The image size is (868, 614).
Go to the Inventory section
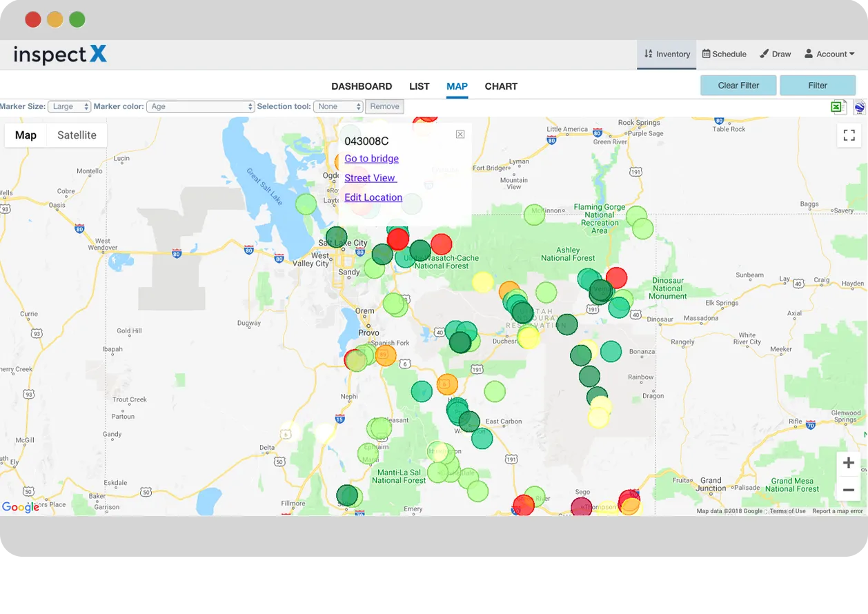point(667,55)
